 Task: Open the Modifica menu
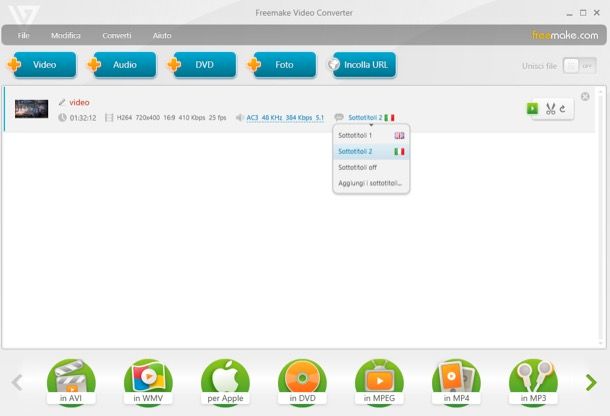click(x=66, y=35)
